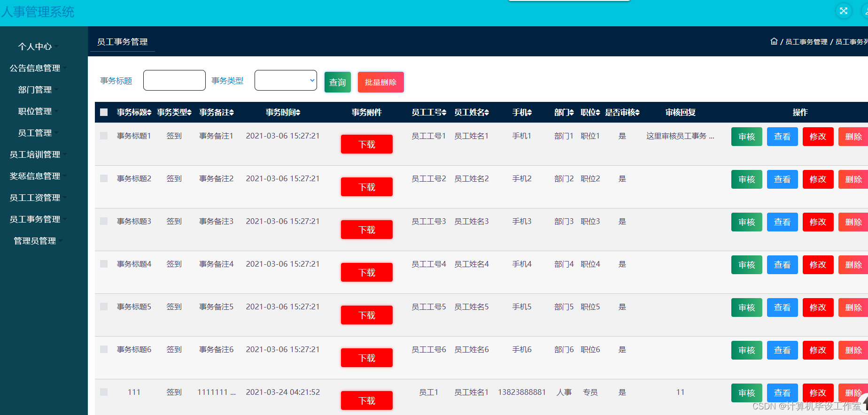Check the row checkbox for 事务标题4
868x415 pixels.
[104, 264]
